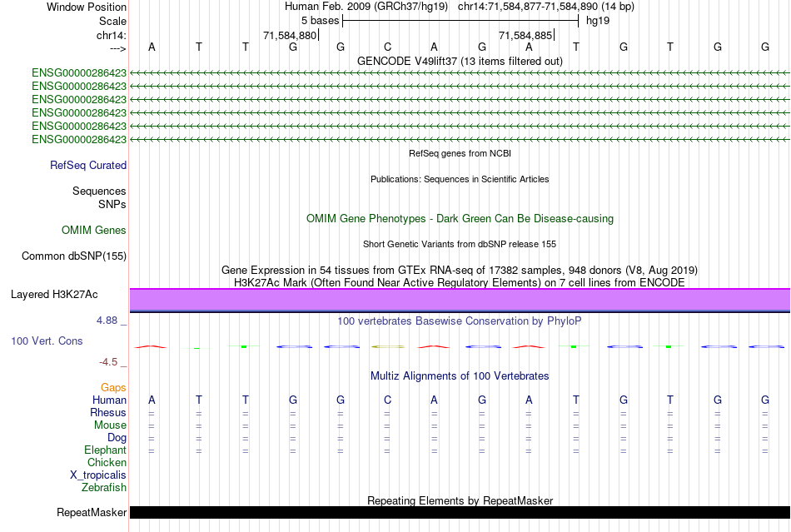Click the C base in the chr14 ruler row

387,47
